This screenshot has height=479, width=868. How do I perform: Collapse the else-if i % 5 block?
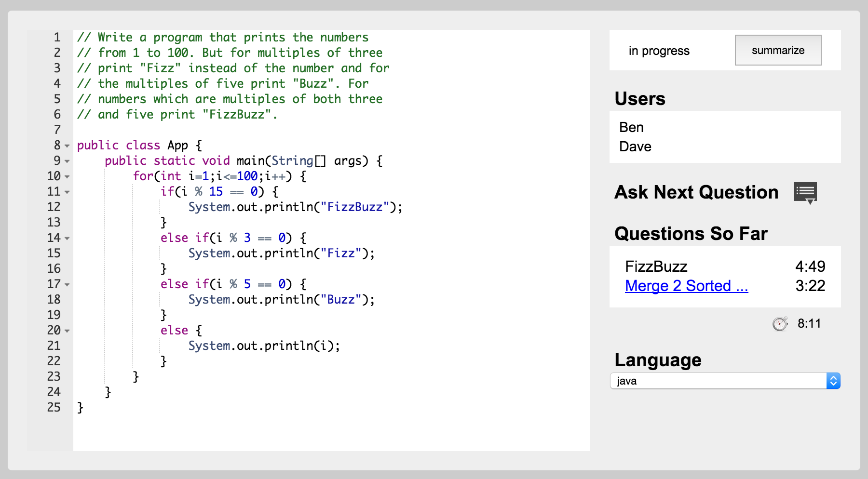[67, 284]
